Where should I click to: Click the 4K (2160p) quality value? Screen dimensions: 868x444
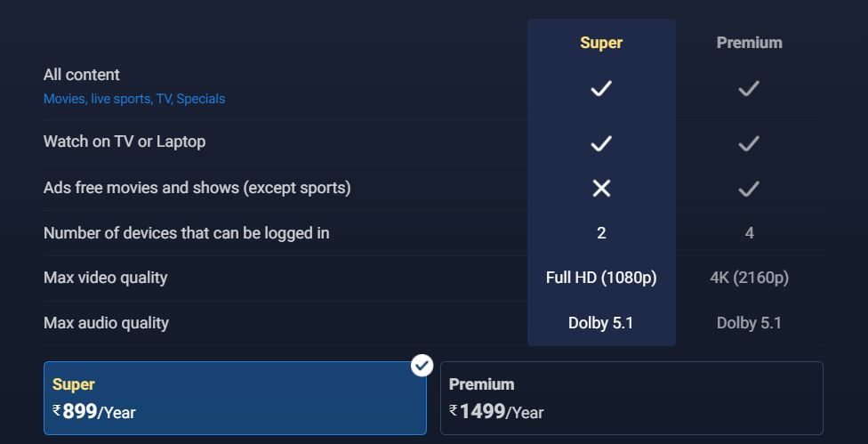point(749,278)
